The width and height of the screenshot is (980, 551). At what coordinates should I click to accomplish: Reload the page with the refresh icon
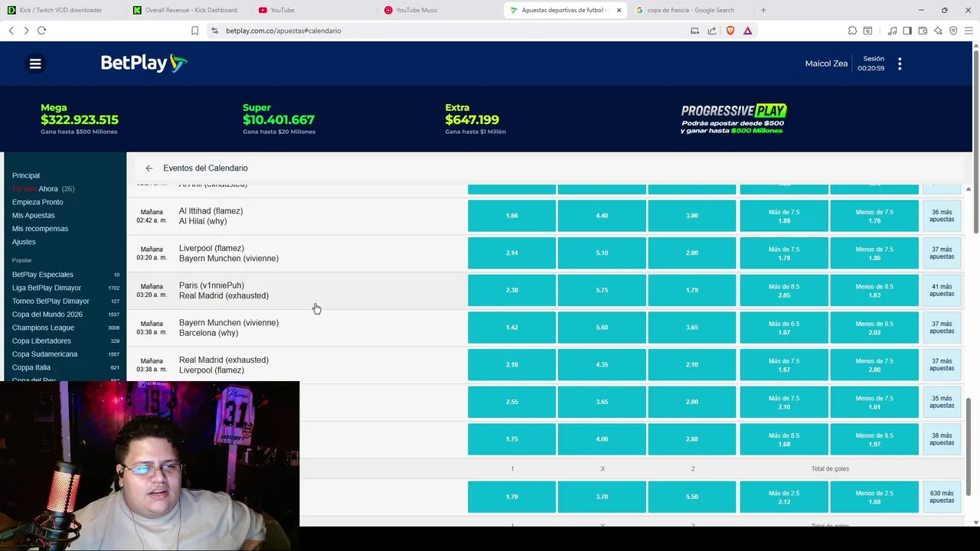coord(42,31)
